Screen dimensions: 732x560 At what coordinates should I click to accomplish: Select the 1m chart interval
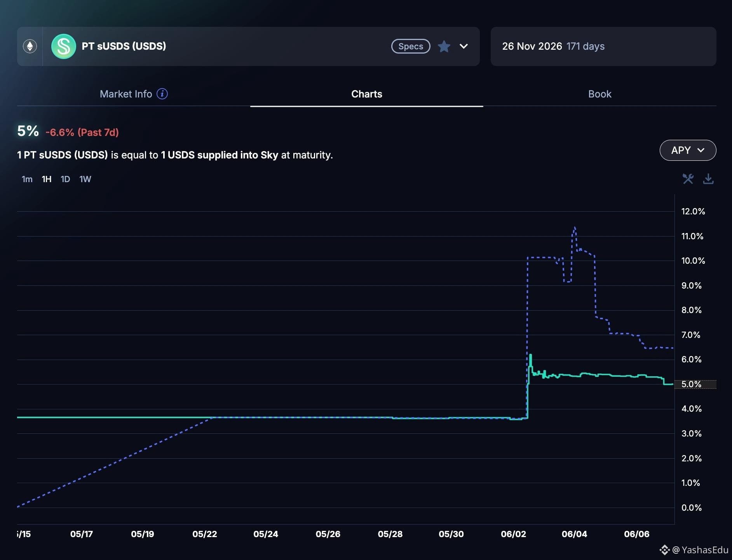pos(27,179)
